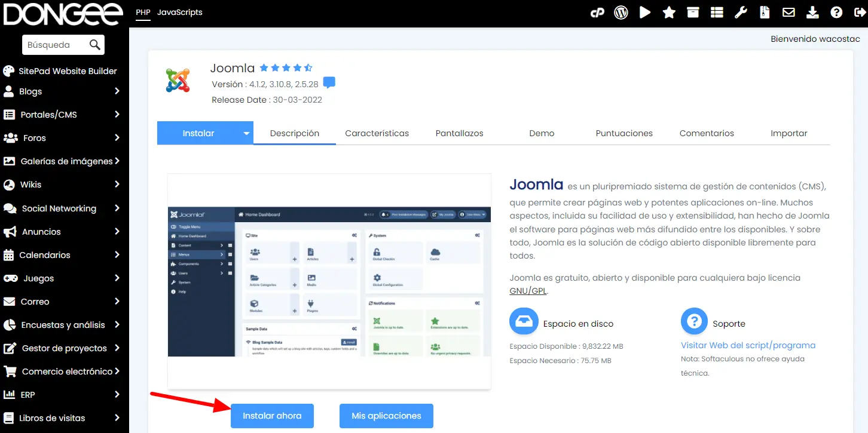Click the Portales/CMS icon in sidebar
This screenshot has height=433, width=868.
(9, 115)
